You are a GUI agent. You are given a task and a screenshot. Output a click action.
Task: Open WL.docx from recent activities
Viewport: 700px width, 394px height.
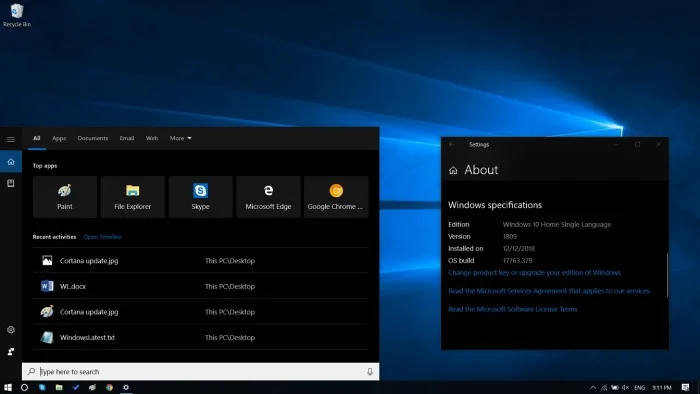pos(200,286)
